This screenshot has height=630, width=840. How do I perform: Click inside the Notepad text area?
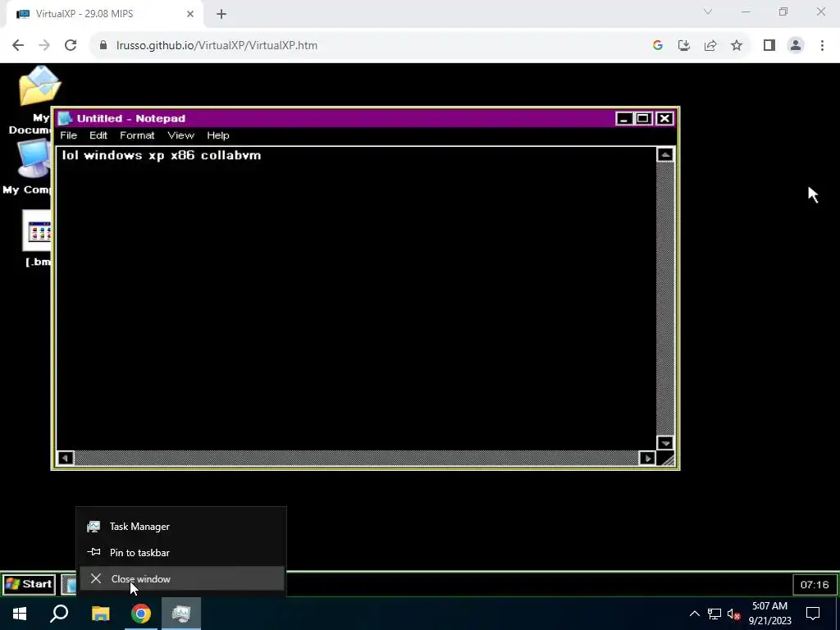pos(356,299)
